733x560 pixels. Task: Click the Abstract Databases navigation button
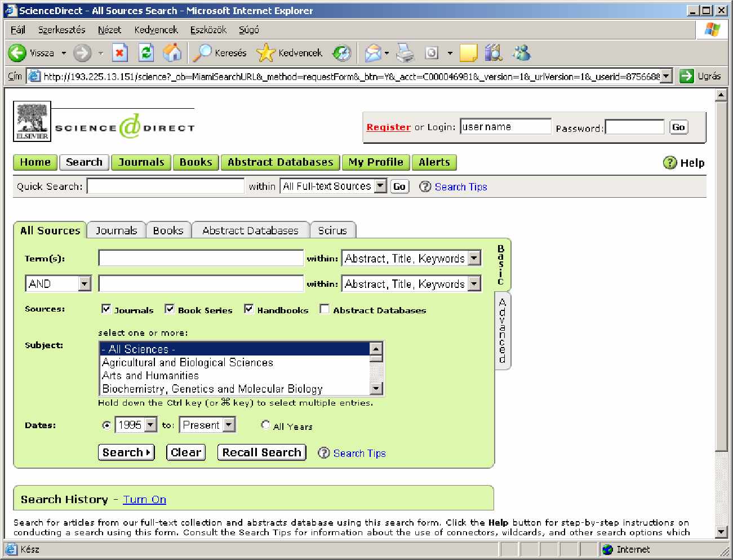point(281,162)
